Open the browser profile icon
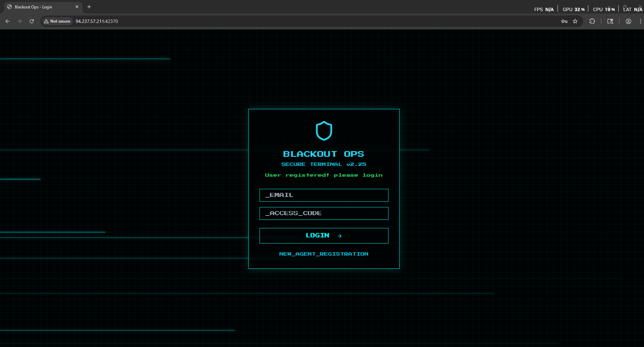This screenshot has width=644, height=347. 628,21
